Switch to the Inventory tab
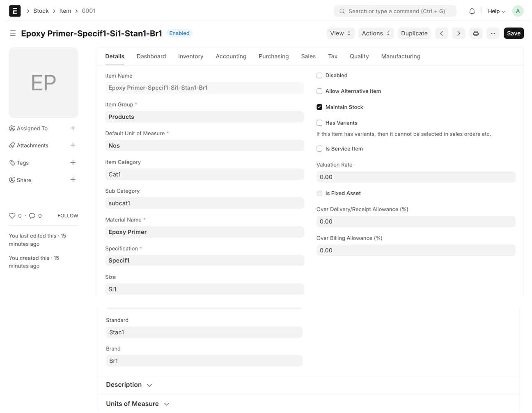 (x=190, y=56)
